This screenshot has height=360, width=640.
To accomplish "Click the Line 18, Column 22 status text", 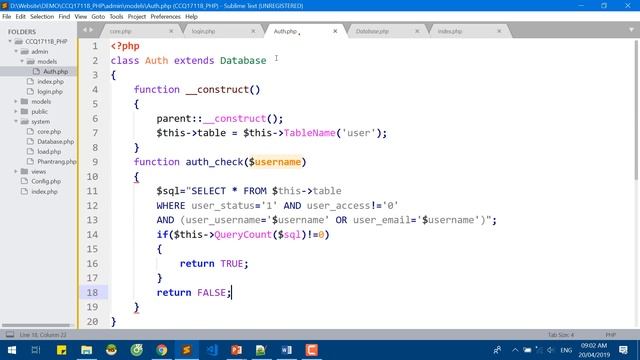I will click(43, 335).
